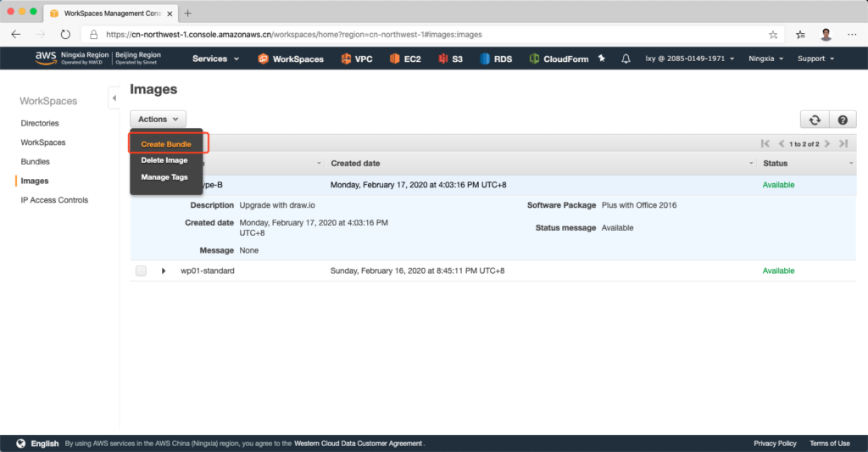Open the RDS service shortcut
This screenshot has width=868, height=452.
[x=496, y=59]
